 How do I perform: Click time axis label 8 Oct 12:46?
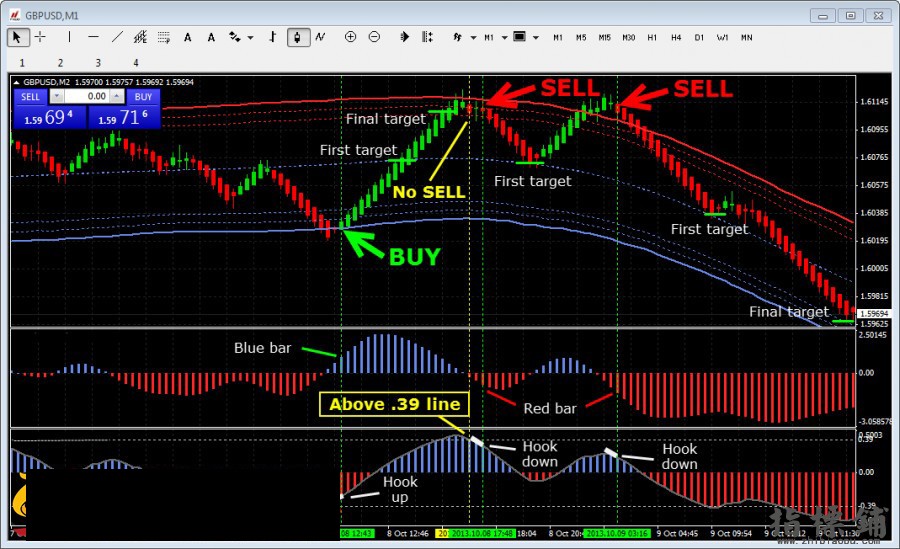pyautogui.click(x=408, y=533)
